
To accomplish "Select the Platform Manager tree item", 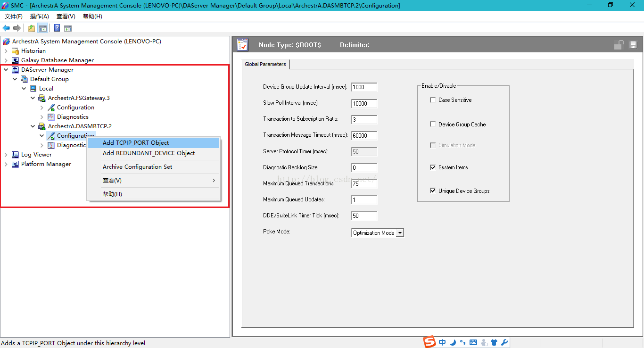I will (46, 164).
